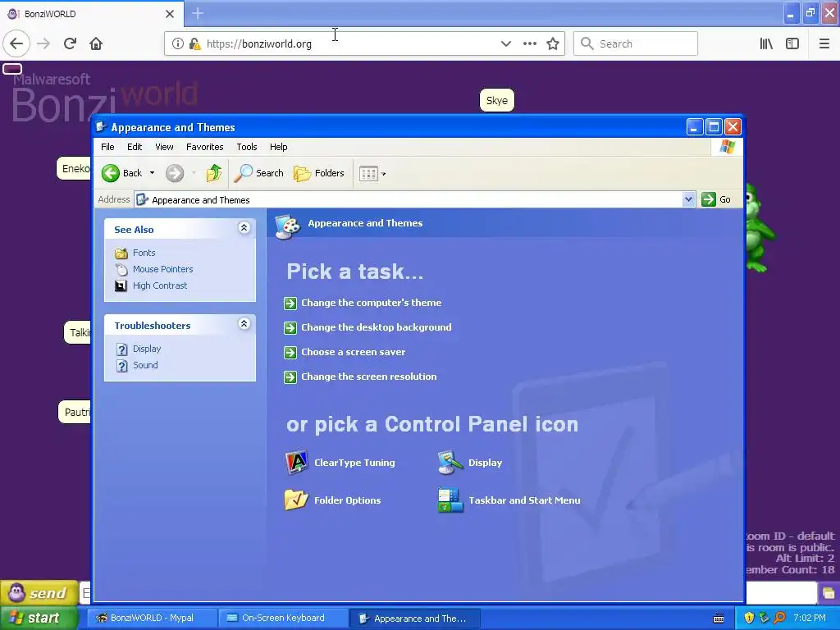Open a new browser tab with plus

point(198,13)
